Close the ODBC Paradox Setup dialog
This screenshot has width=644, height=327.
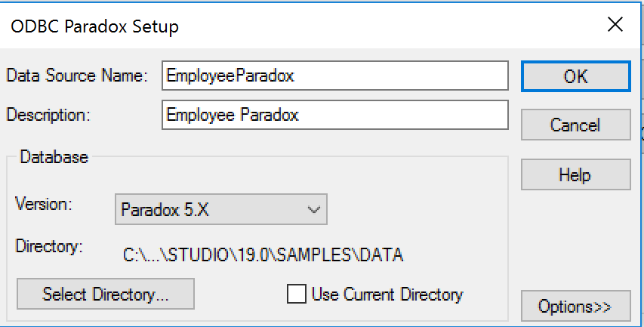point(615,25)
